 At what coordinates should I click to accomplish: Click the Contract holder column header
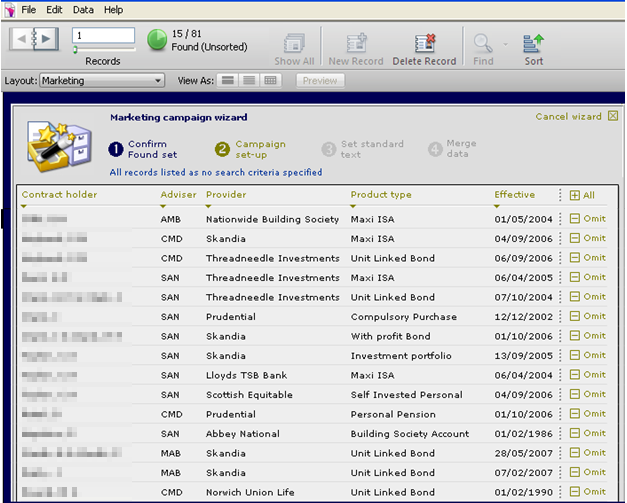[x=60, y=195]
